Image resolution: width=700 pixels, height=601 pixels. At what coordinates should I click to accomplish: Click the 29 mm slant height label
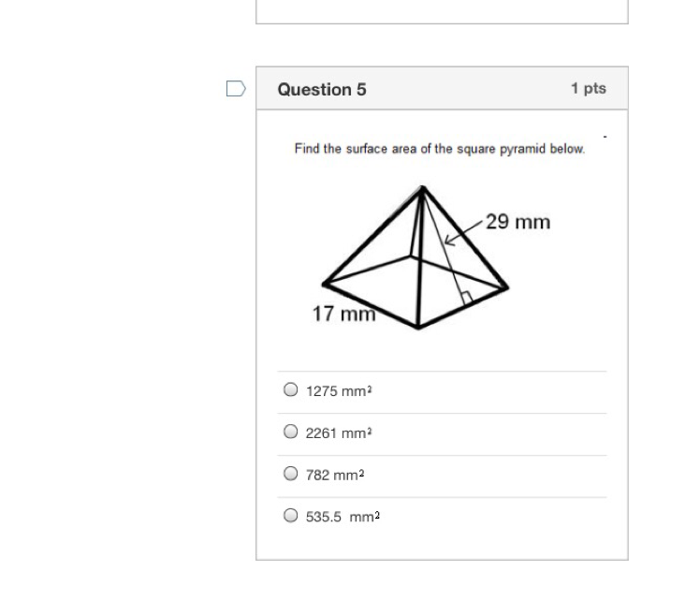coord(518,222)
